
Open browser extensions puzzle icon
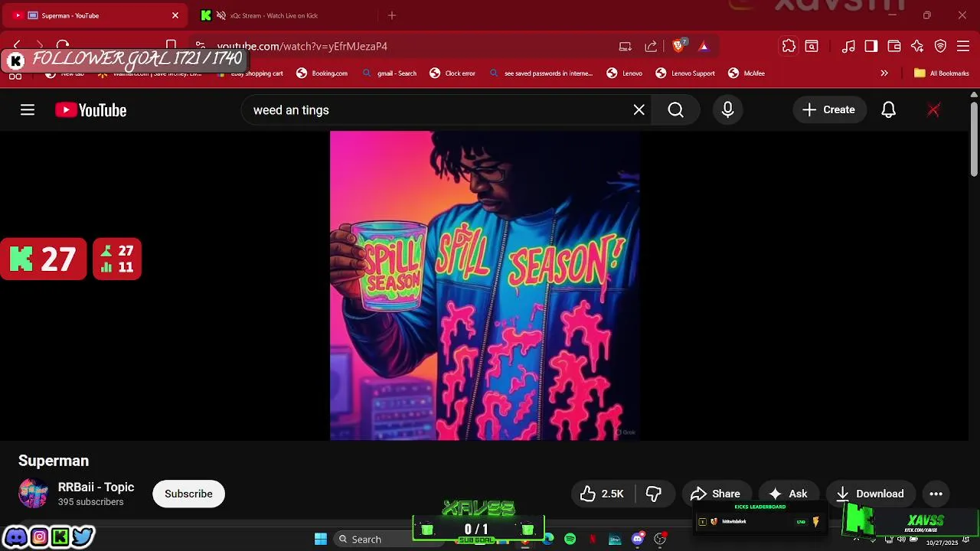point(789,46)
